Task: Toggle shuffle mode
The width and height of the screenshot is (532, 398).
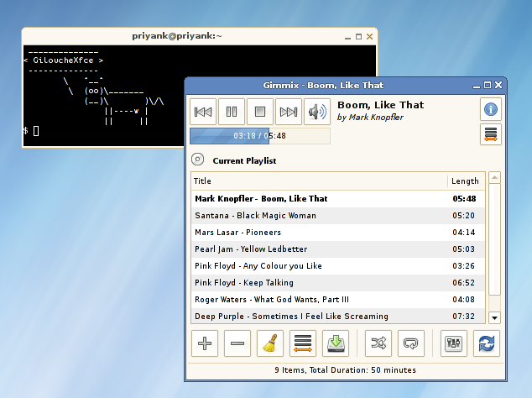Action: tap(378, 343)
